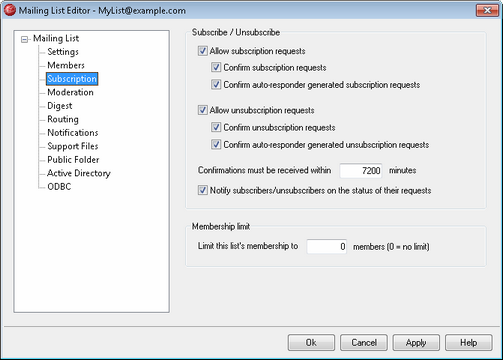Select the Routing tree item
The image size is (503, 360).
[x=63, y=119]
